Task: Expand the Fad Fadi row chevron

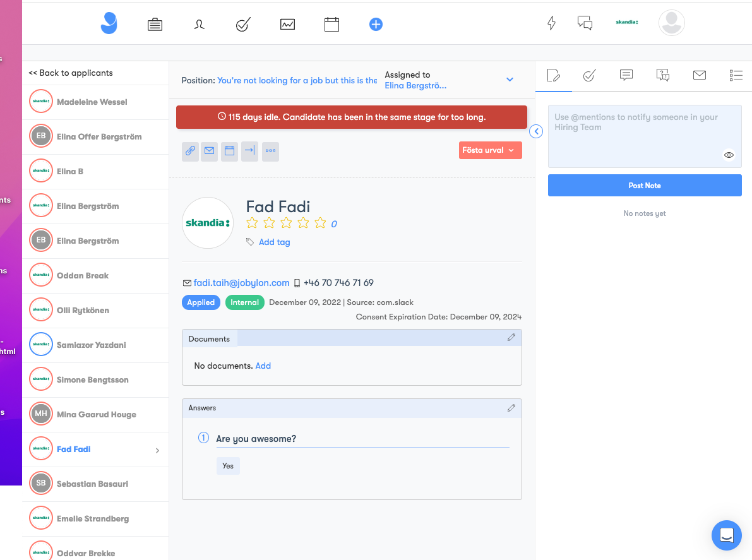Action: (x=157, y=450)
